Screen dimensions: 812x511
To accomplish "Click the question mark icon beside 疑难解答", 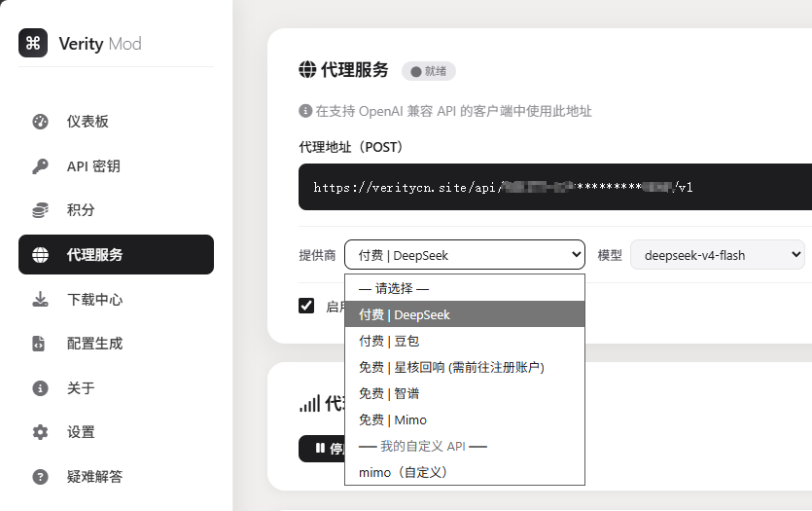I will (x=40, y=477).
